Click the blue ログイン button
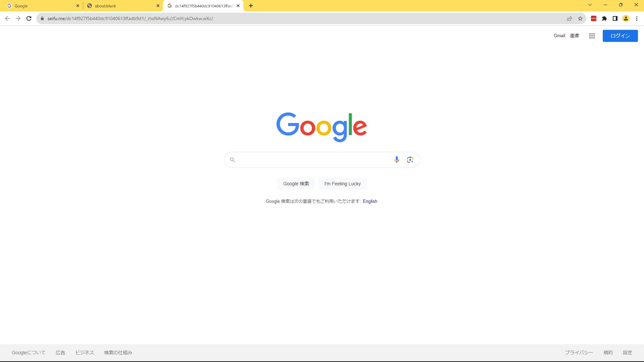The width and height of the screenshot is (644, 362). [620, 36]
